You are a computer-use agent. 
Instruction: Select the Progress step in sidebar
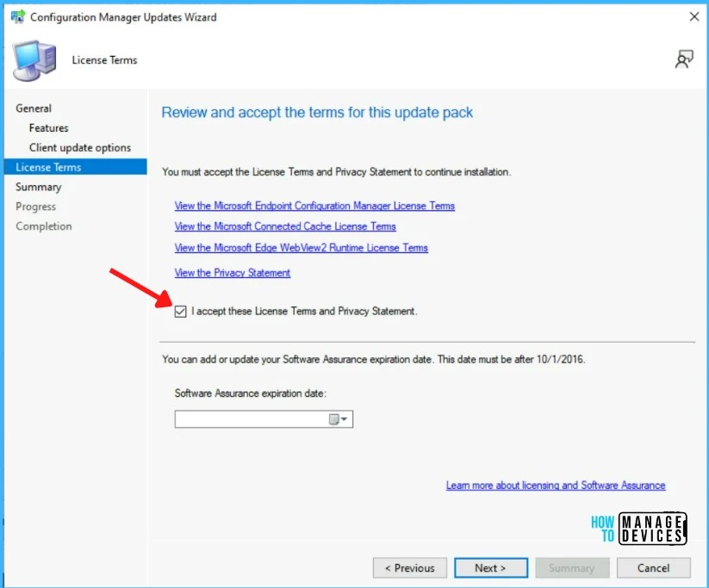pyautogui.click(x=35, y=207)
